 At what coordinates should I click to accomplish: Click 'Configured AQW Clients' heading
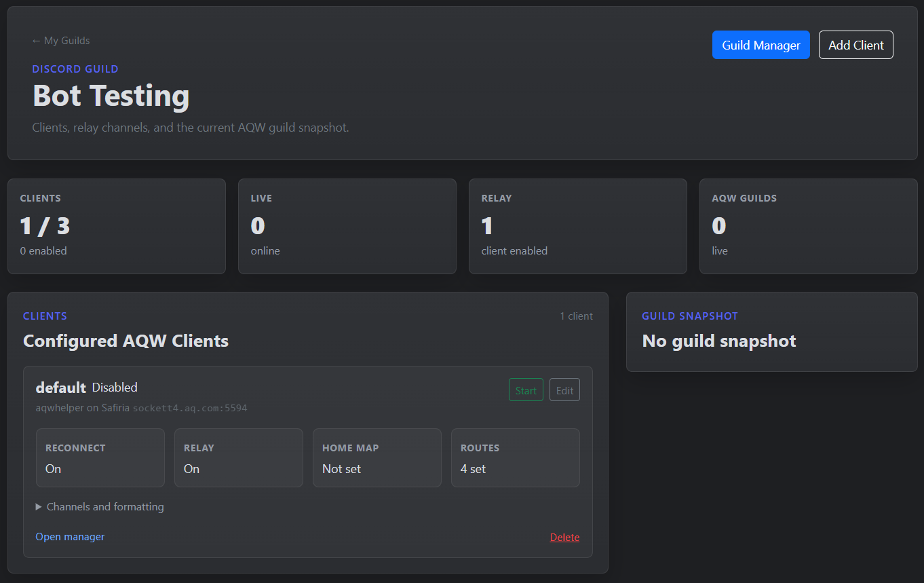[126, 341]
